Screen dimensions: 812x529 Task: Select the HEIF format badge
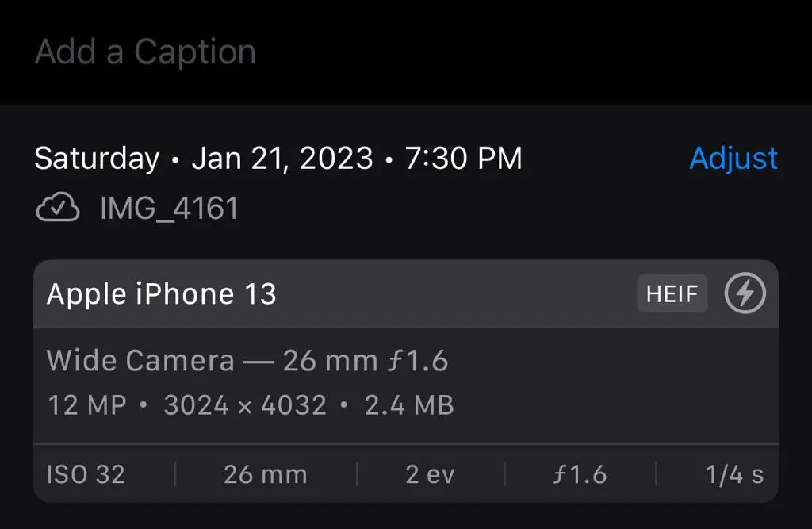point(672,294)
